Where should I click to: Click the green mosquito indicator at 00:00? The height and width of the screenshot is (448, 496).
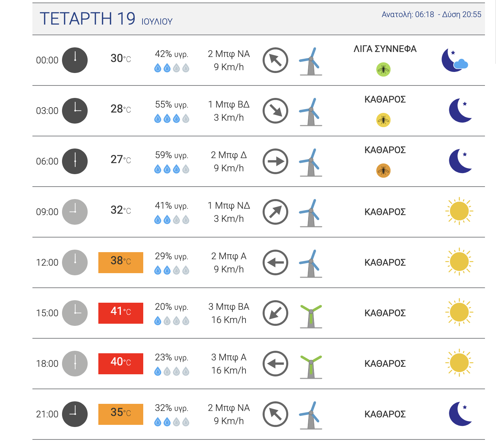383,69
